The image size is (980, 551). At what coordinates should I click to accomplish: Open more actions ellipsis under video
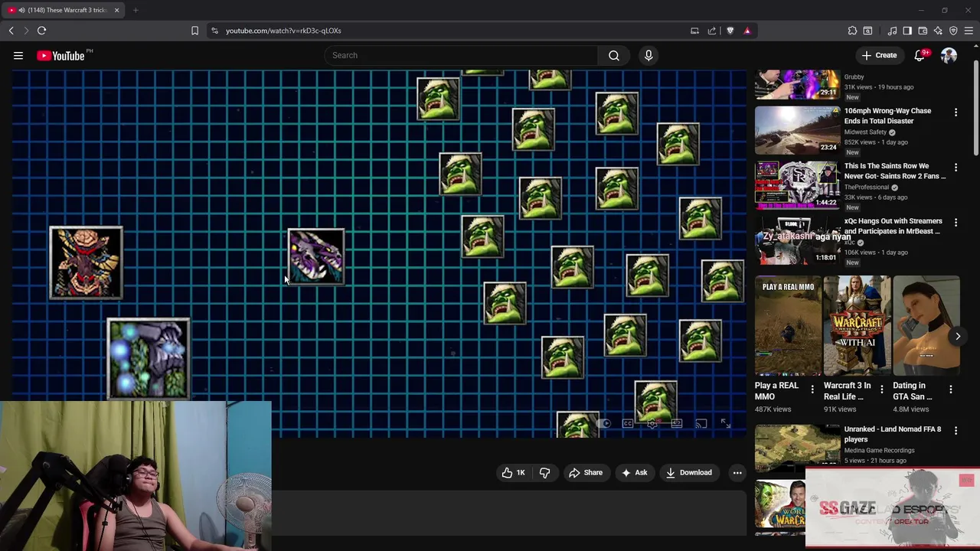pyautogui.click(x=737, y=473)
